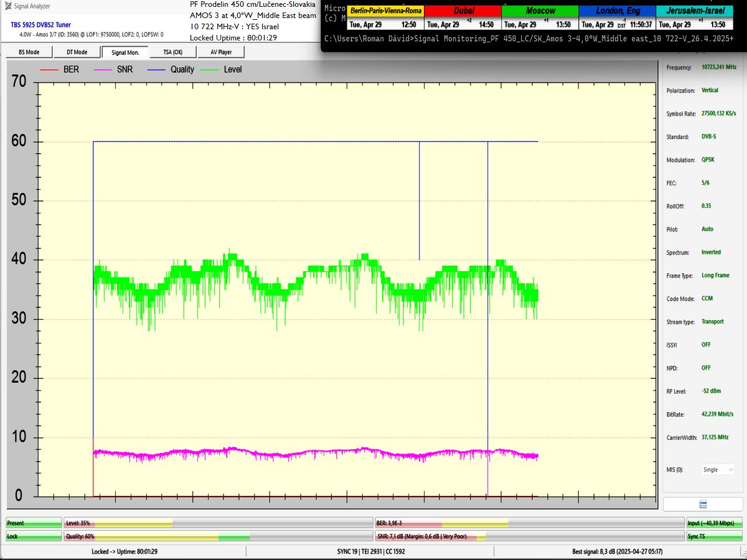Click the green Level legend line
The height and width of the screenshot is (560, 747).
212,70
